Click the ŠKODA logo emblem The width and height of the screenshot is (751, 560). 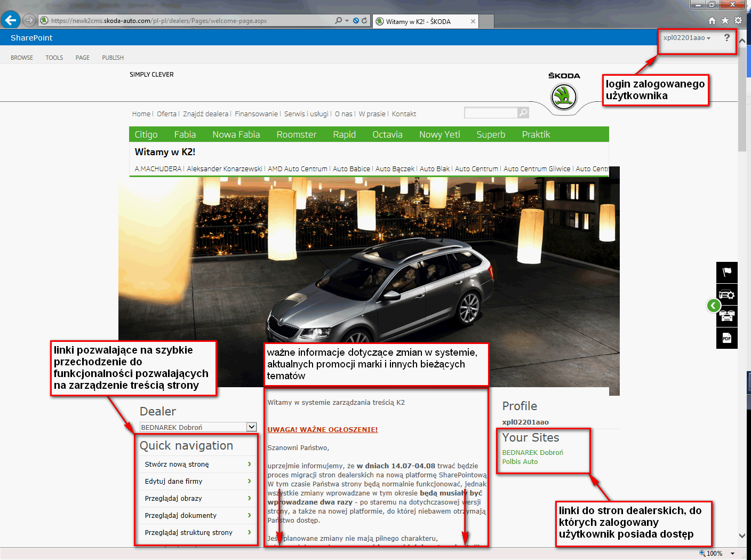click(564, 97)
